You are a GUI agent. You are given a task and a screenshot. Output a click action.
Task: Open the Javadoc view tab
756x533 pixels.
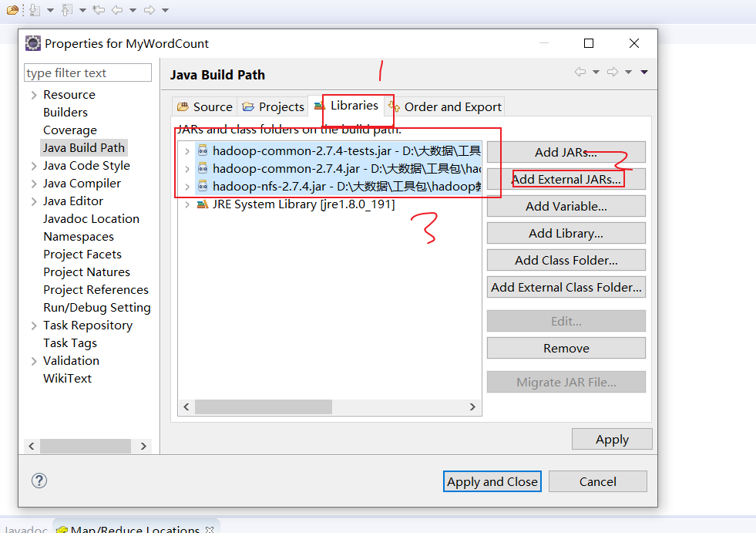tap(26, 529)
